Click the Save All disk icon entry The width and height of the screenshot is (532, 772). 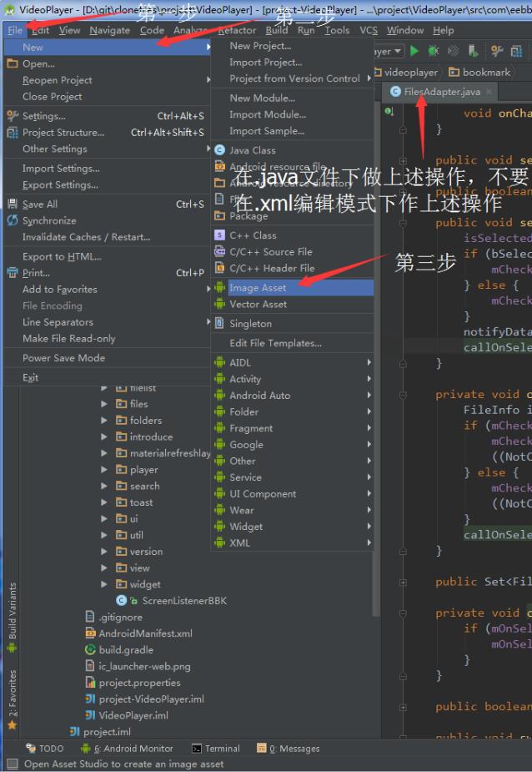13,204
